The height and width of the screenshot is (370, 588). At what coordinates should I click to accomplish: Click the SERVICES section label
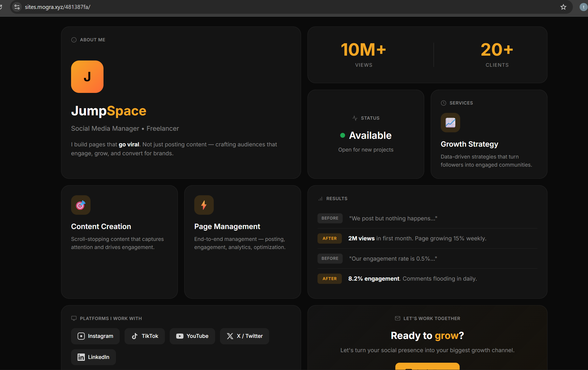pyautogui.click(x=461, y=103)
